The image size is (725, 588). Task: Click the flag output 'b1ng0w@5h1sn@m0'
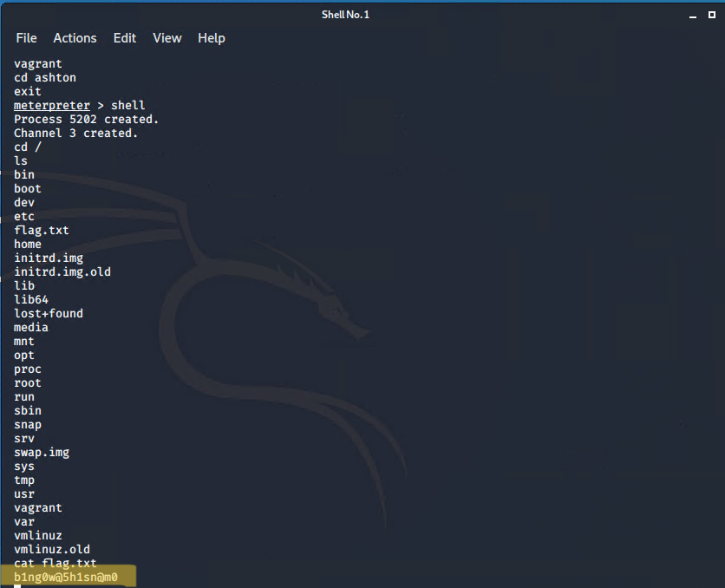coord(66,578)
